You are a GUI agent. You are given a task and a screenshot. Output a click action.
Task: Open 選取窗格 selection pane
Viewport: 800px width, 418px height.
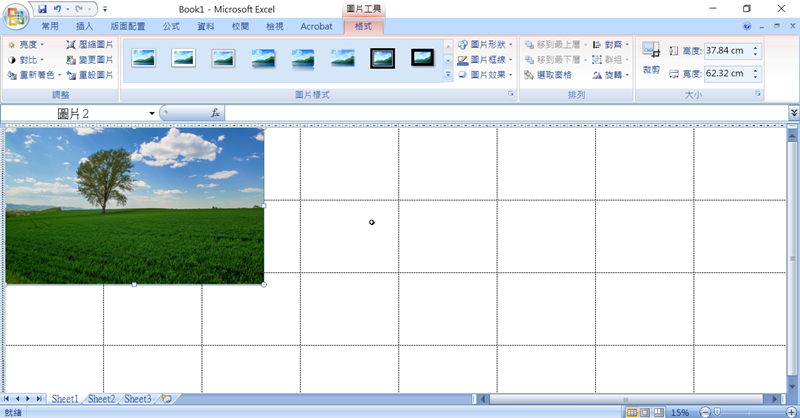(x=548, y=75)
